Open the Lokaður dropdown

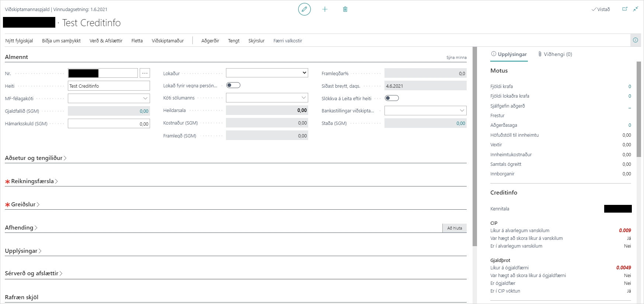click(267, 73)
